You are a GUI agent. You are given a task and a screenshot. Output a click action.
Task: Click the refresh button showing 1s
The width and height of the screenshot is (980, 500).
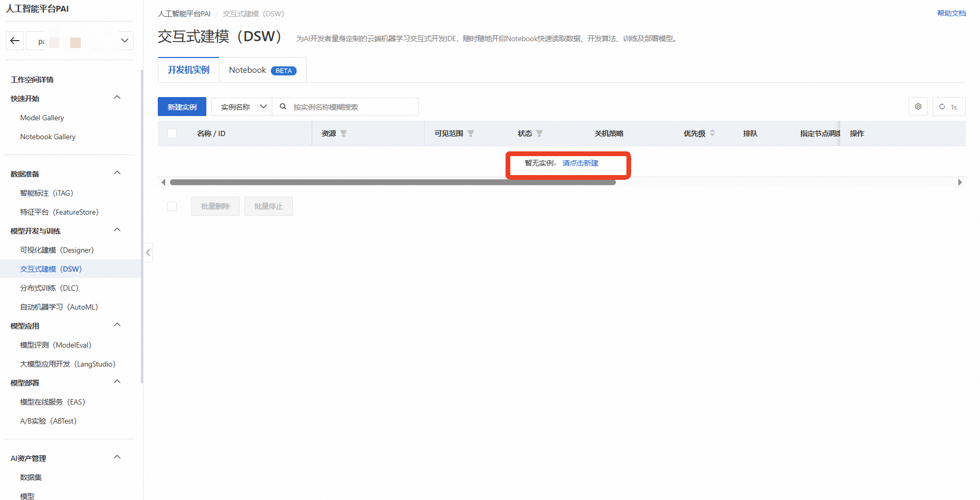(x=949, y=107)
